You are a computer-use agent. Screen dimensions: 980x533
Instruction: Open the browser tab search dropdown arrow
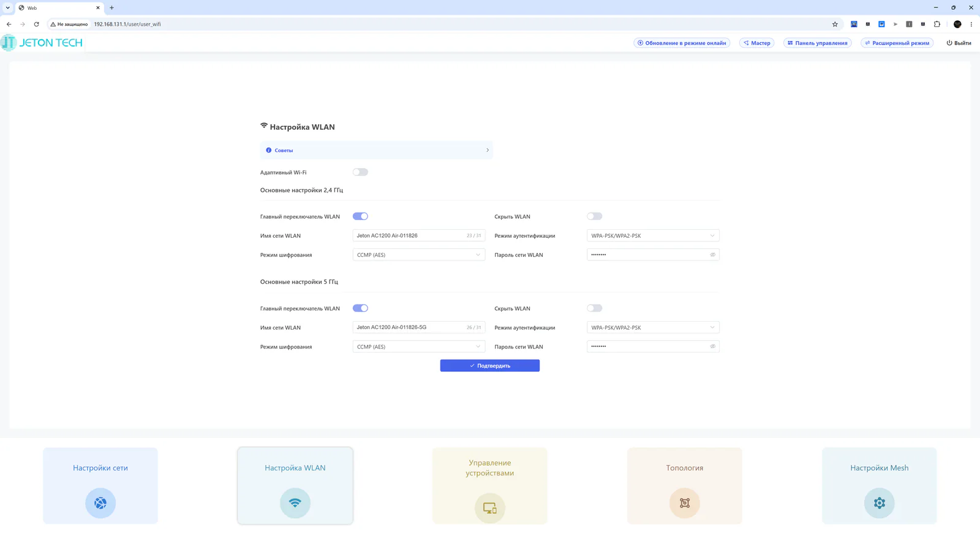[x=7, y=8]
